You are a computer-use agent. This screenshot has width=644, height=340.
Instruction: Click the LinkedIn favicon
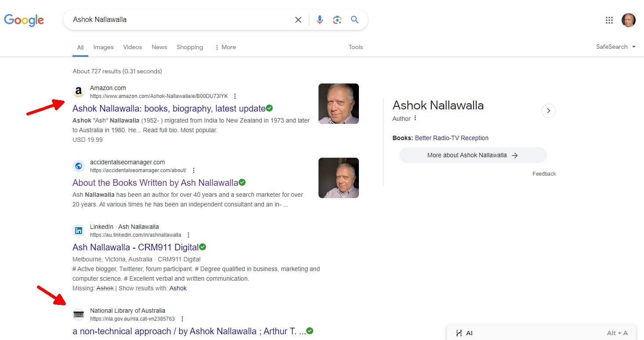(79, 231)
